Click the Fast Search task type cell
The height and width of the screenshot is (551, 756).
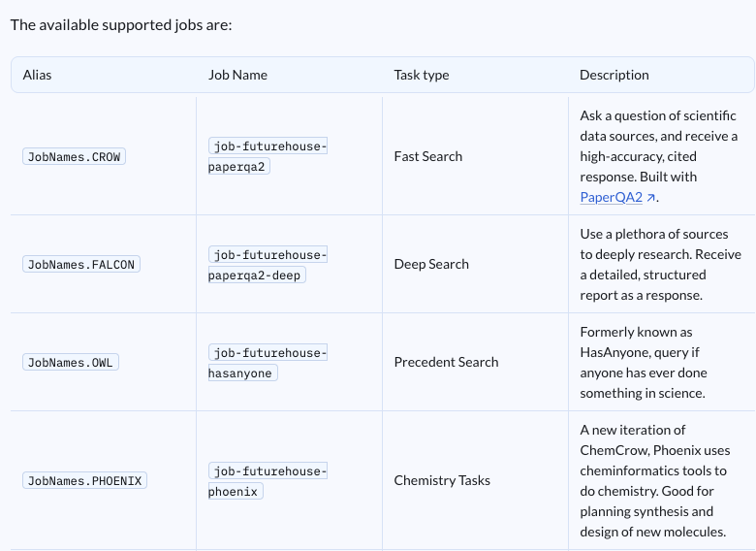(x=428, y=156)
